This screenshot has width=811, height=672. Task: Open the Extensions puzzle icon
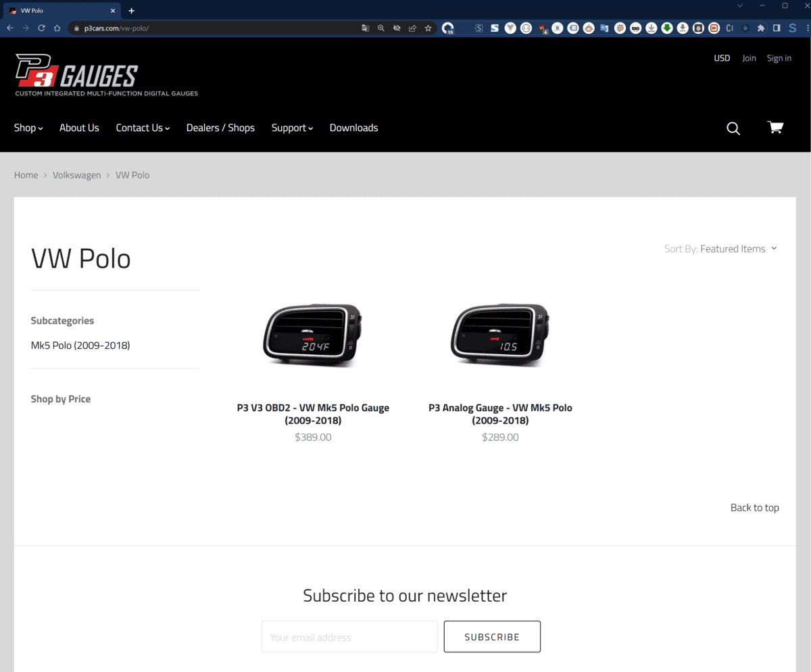tap(761, 28)
